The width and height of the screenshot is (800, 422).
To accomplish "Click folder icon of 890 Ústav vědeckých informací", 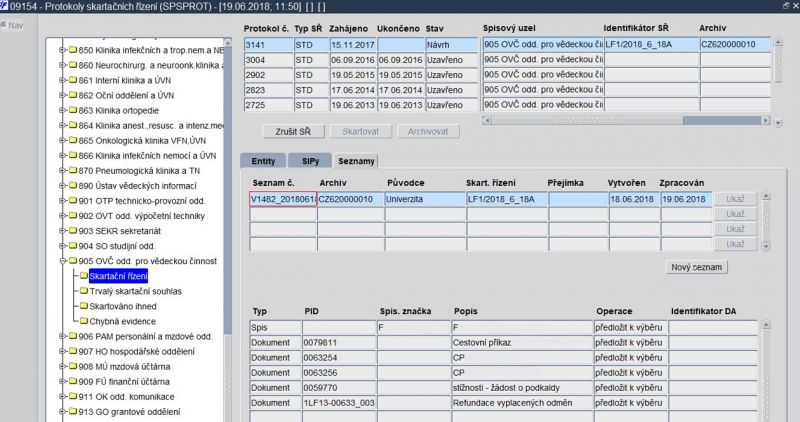I will click(x=72, y=185).
